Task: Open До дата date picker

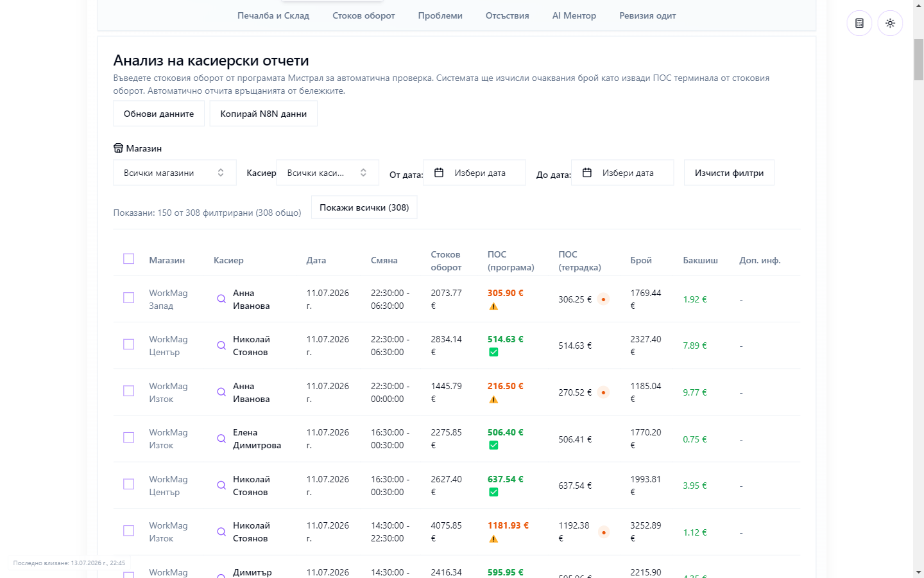Action: point(622,173)
